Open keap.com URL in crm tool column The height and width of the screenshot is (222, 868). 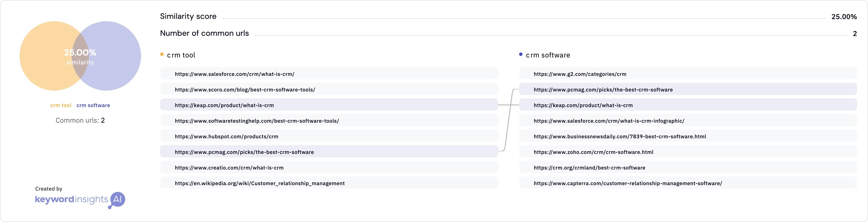click(329, 105)
